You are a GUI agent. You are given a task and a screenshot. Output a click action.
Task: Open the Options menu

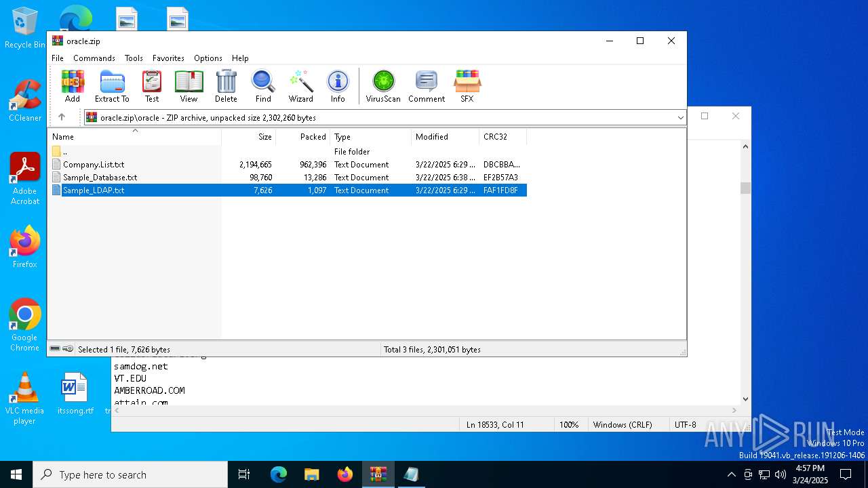click(208, 58)
